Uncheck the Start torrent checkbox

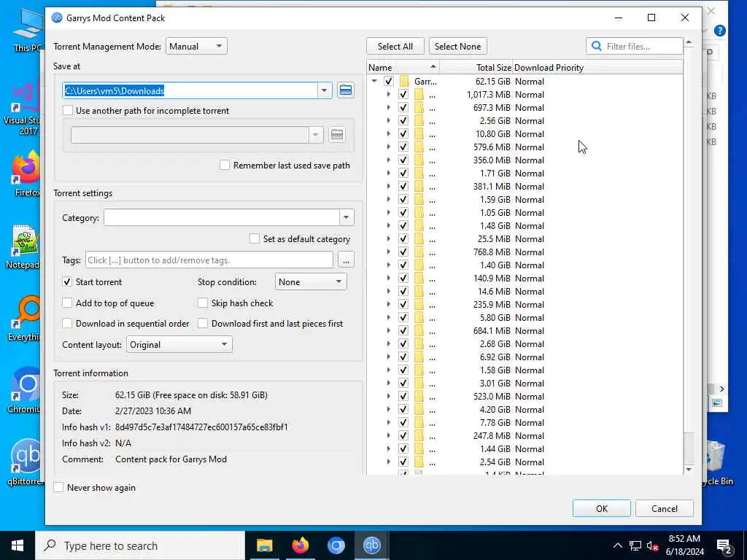(x=67, y=282)
